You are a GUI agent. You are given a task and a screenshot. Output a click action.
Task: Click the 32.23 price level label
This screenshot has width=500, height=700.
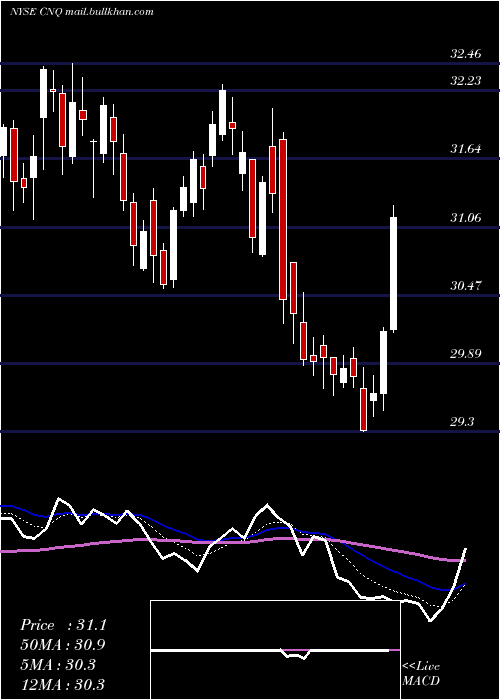tap(466, 81)
